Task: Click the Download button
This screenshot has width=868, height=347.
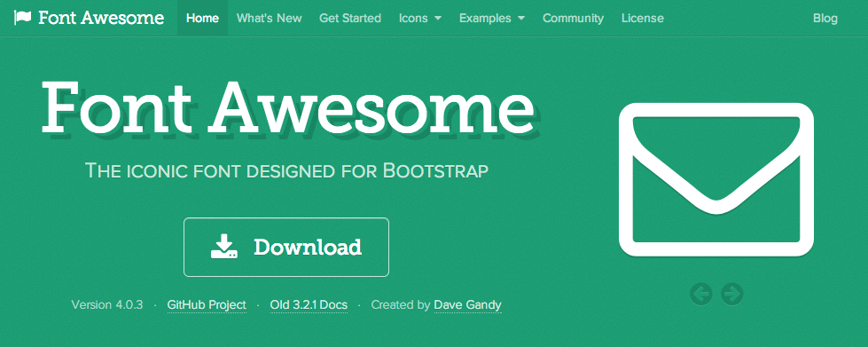Action: click(286, 247)
